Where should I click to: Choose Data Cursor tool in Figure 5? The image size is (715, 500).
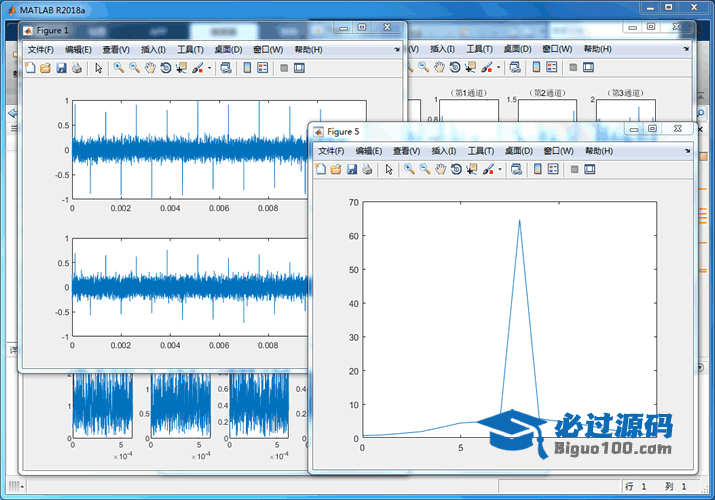471,170
